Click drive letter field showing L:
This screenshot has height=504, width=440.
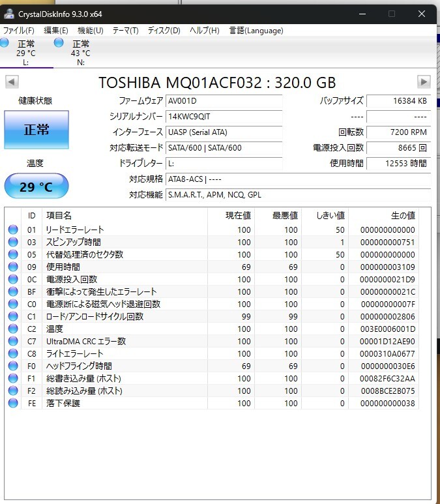coord(224,163)
